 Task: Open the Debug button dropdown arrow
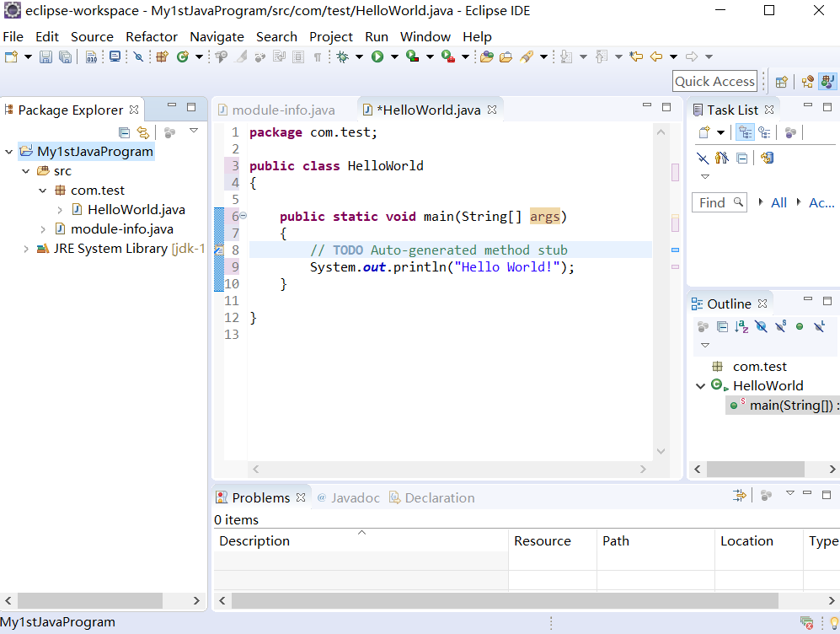coord(360,56)
